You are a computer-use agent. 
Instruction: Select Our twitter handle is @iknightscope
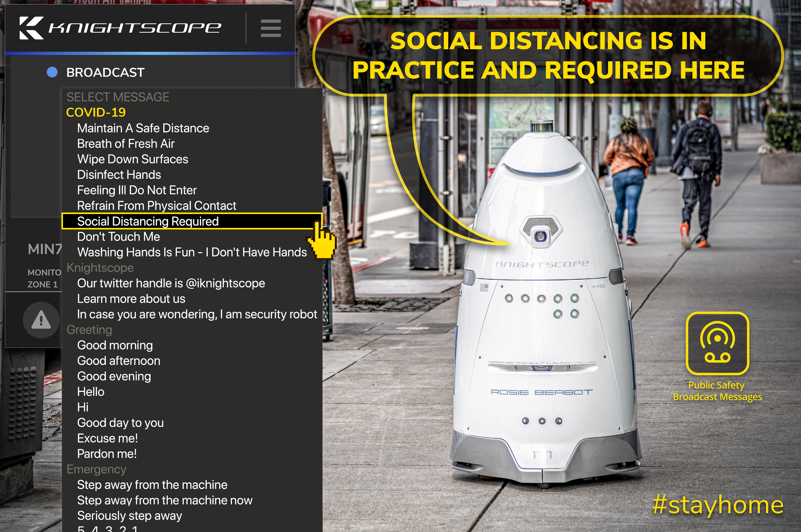tap(171, 283)
